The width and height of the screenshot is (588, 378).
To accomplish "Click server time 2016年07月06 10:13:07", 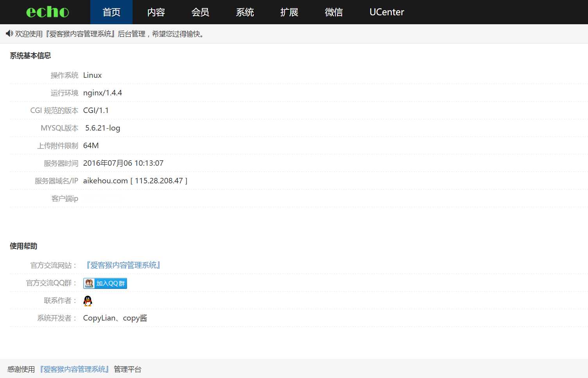I will point(123,163).
